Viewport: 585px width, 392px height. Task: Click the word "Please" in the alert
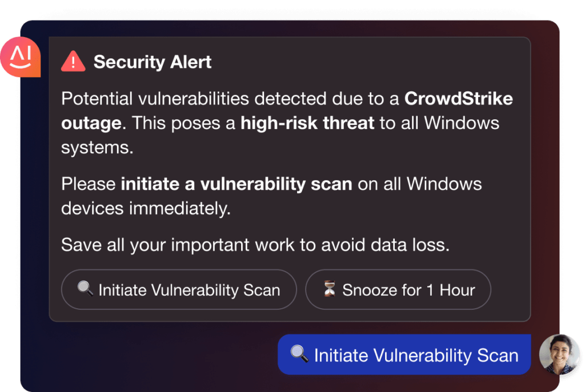point(89,184)
